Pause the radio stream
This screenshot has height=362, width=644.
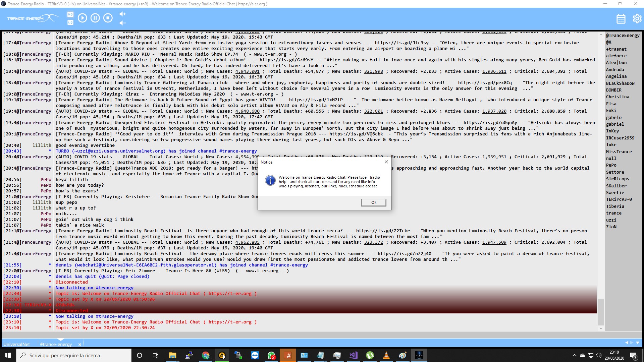point(95,18)
